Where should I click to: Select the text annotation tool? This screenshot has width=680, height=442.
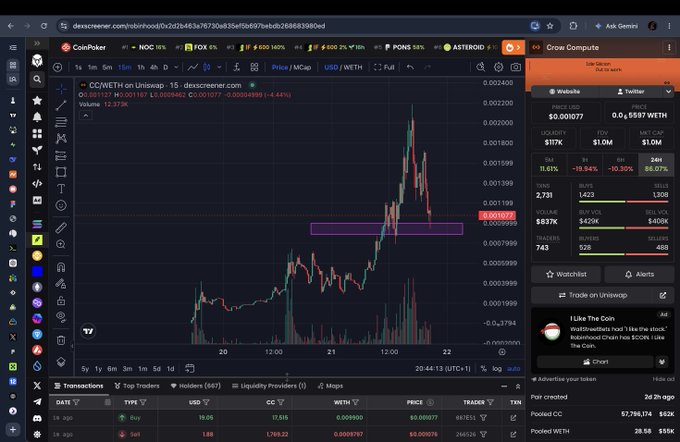(x=61, y=189)
